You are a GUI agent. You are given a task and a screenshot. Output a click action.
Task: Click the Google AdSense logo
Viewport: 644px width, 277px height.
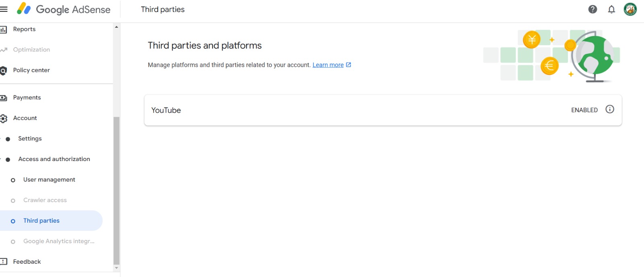pos(64,9)
